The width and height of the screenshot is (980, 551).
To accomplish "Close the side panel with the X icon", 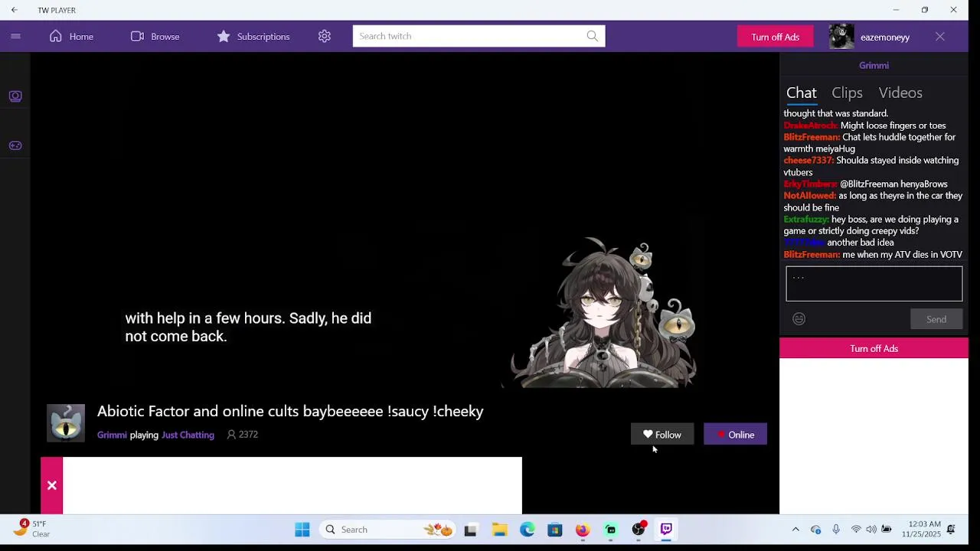I will [940, 37].
